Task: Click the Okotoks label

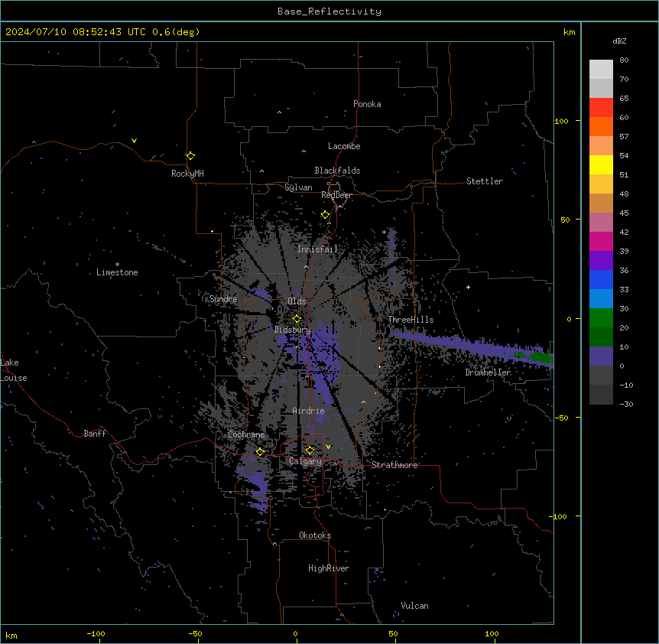Action: click(315, 535)
